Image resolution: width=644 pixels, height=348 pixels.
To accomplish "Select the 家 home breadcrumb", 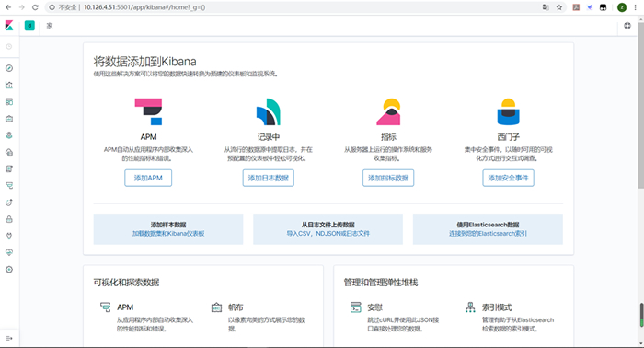I will click(x=50, y=26).
